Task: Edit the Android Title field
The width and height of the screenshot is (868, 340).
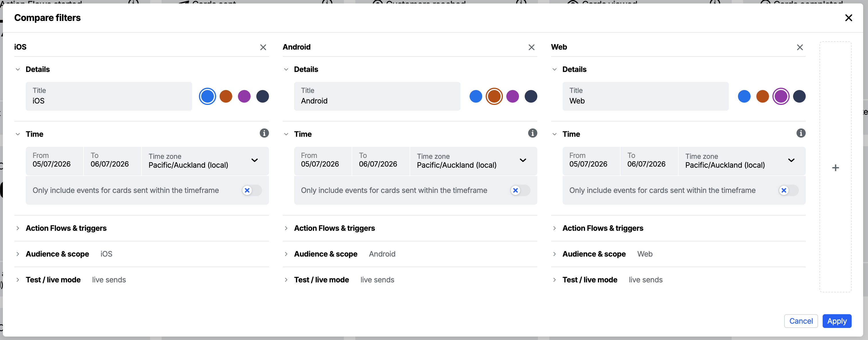Action: pos(377,96)
